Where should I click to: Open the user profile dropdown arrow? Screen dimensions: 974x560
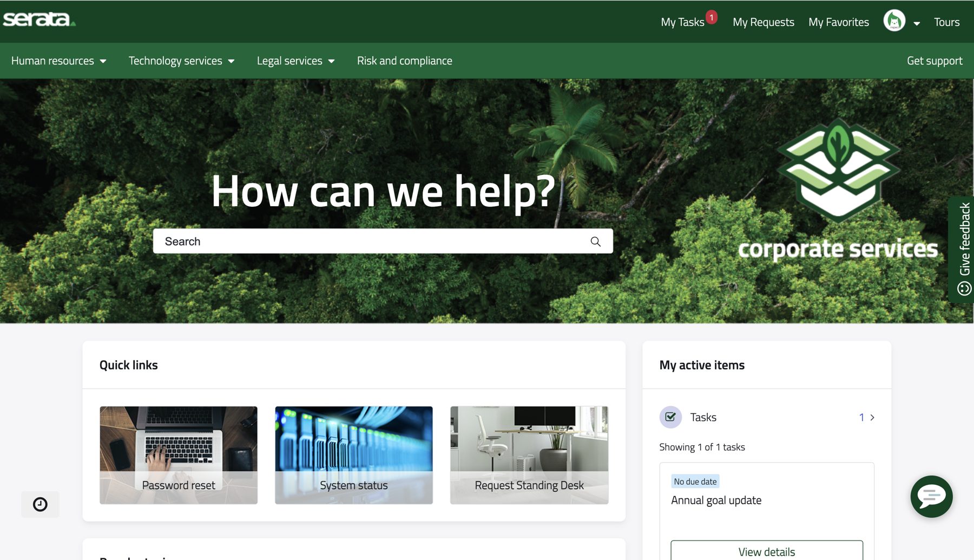(x=917, y=23)
